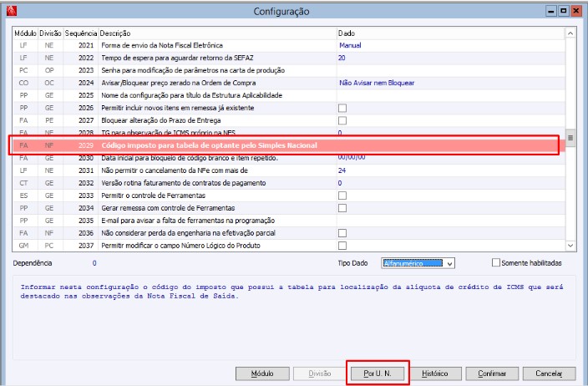
Task: Click the description text box about código do imposto
Action: point(294,317)
